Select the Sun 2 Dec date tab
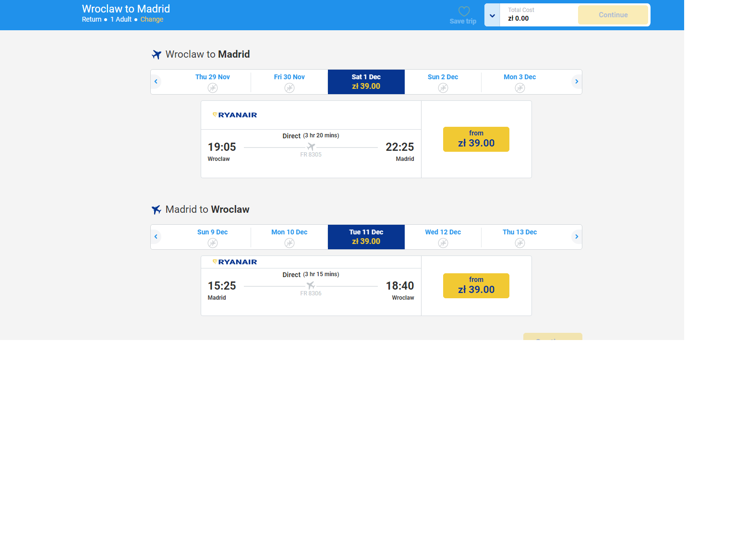Viewport: 748px width, 560px height. (x=443, y=82)
